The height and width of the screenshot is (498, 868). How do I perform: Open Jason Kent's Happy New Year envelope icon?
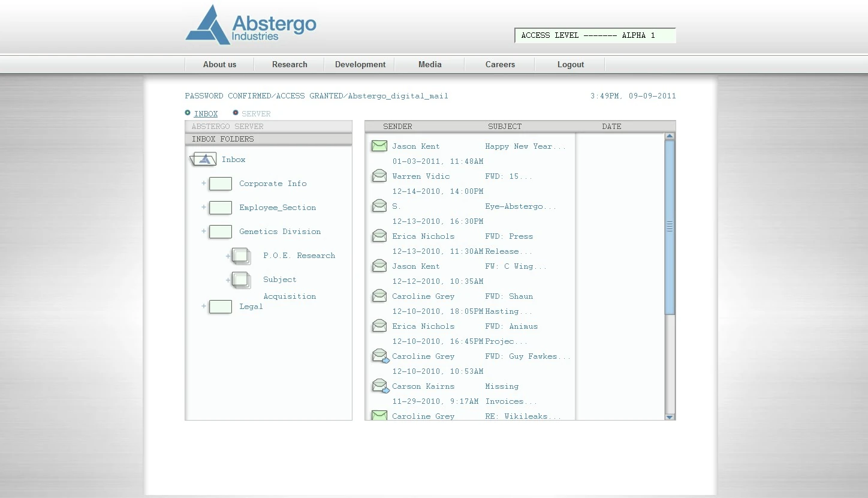379,146
